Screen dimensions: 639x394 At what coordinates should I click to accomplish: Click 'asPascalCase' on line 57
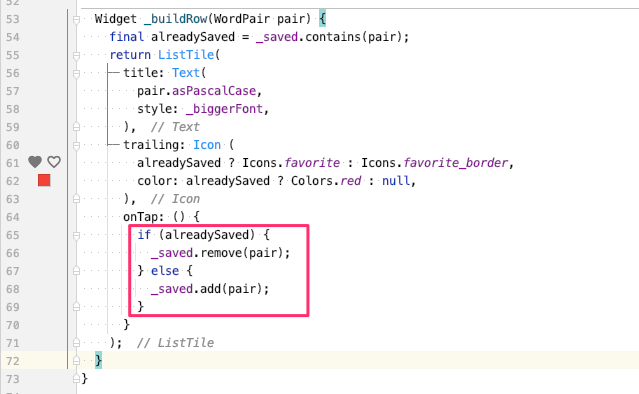click(x=214, y=91)
